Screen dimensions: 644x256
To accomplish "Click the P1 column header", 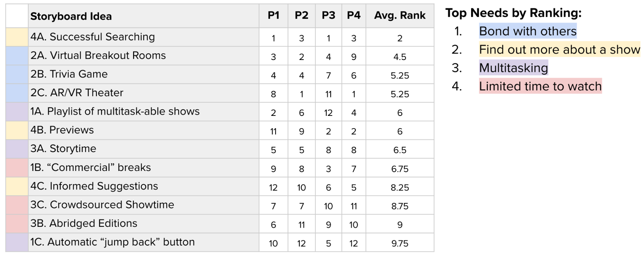I will [x=274, y=16].
